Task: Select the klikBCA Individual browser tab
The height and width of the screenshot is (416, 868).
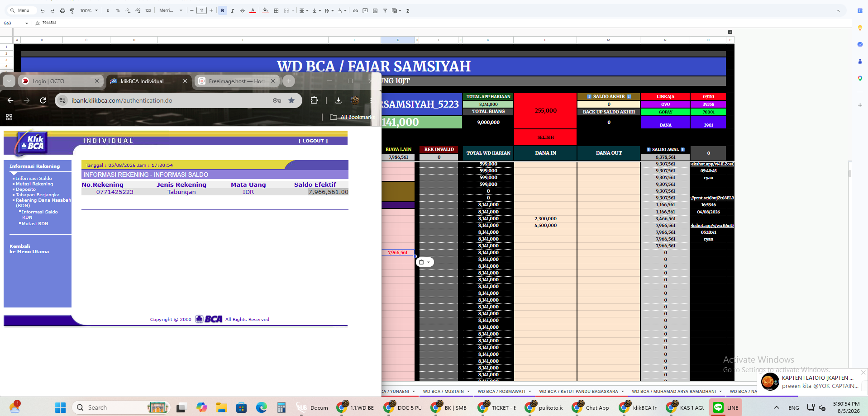Action: click(149, 81)
